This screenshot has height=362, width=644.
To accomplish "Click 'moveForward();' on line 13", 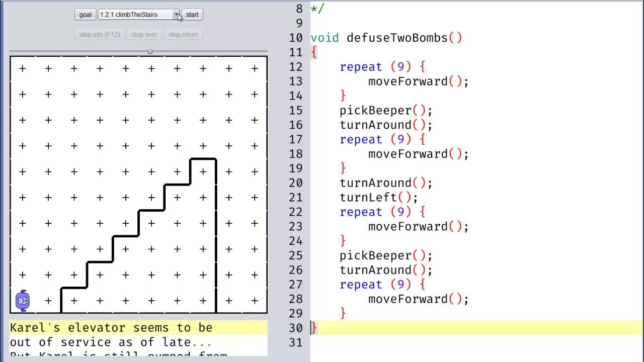I will point(419,81).
